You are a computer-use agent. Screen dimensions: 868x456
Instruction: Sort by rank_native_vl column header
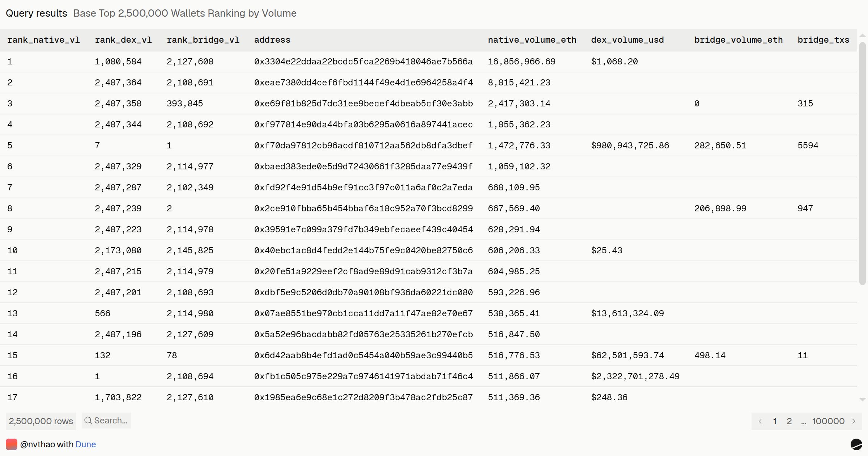[43, 40]
